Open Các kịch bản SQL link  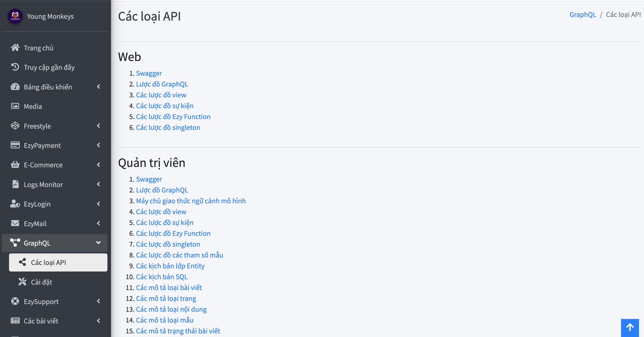[x=162, y=277]
